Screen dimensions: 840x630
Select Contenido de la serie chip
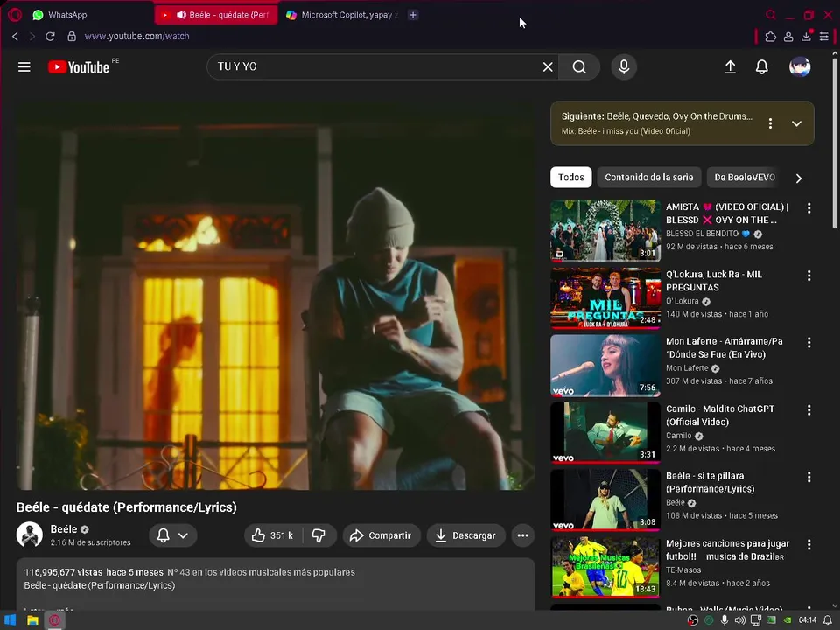[x=648, y=178]
